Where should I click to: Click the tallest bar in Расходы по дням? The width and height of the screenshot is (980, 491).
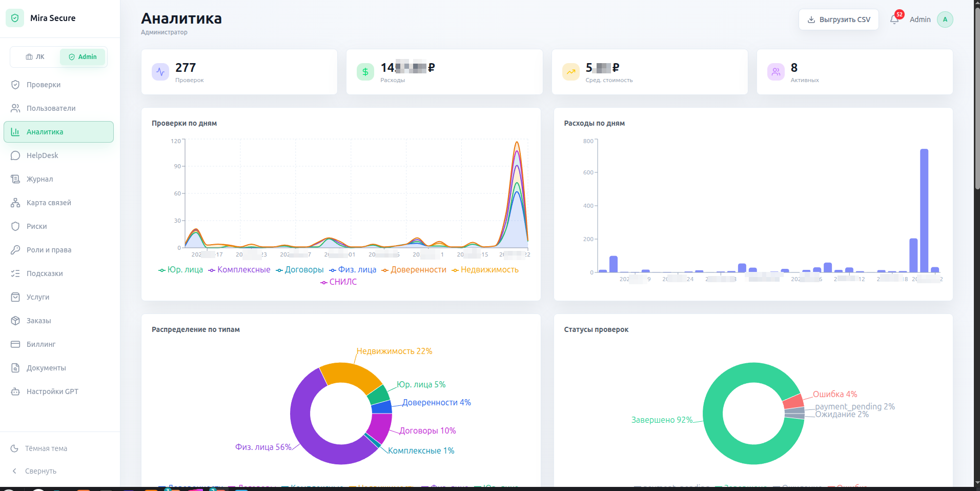pos(924,210)
